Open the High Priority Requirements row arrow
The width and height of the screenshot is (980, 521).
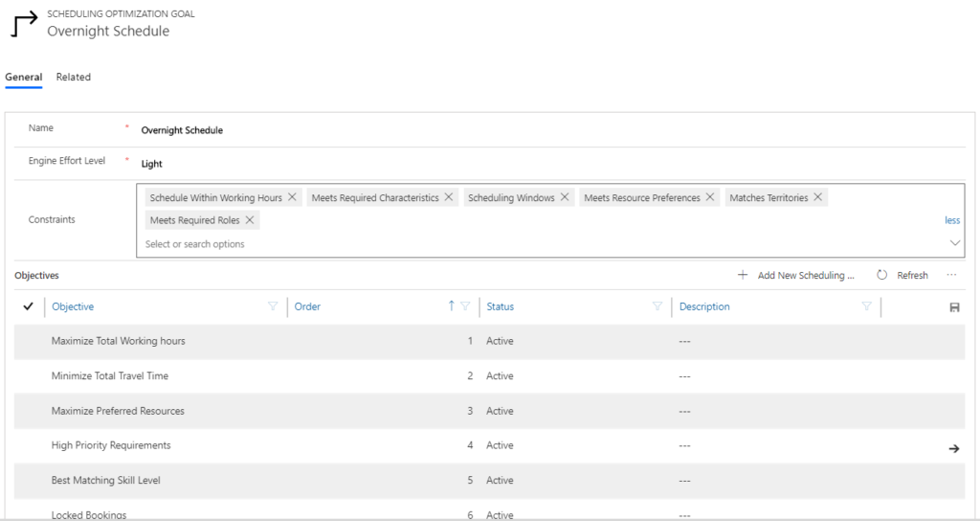point(953,447)
